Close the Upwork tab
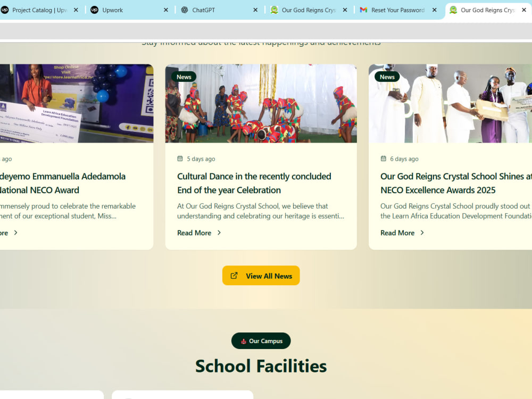This screenshot has width=532, height=399. [166, 10]
